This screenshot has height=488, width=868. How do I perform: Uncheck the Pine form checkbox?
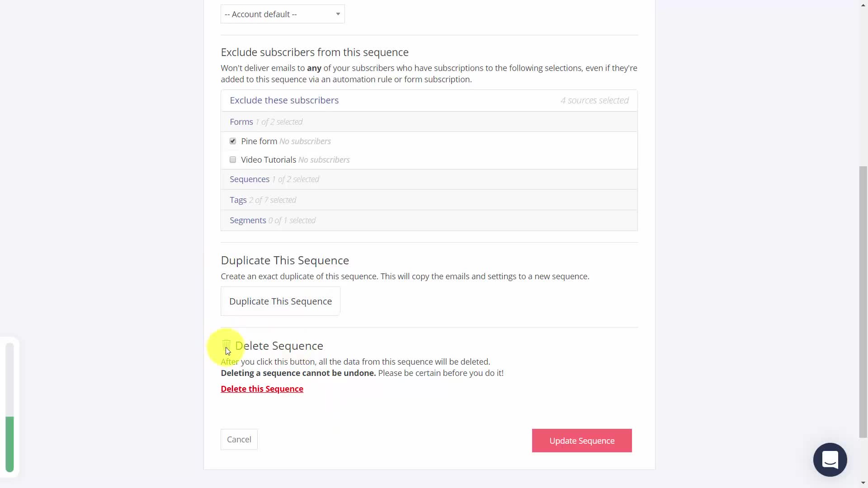[x=233, y=141]
